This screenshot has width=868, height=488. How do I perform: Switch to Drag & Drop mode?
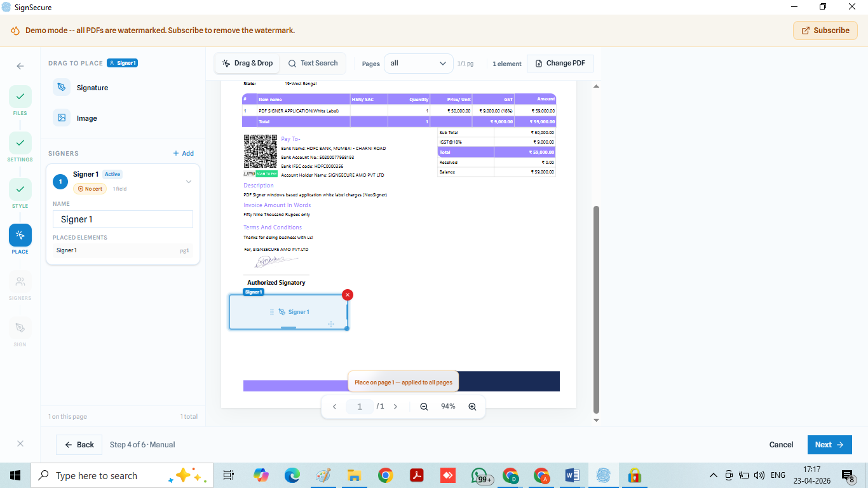[248, 64]
